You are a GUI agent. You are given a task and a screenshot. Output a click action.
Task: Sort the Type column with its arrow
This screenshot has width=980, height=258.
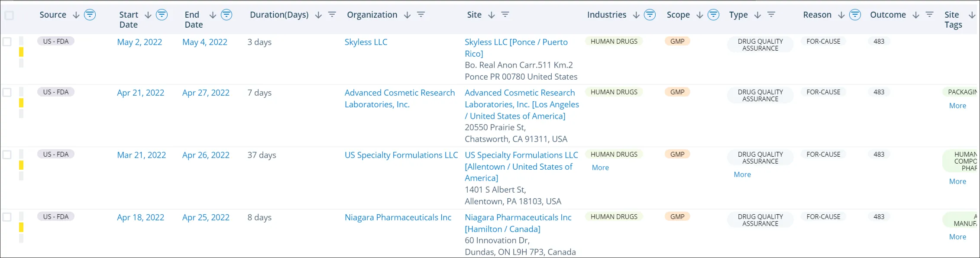click(757, 14)
